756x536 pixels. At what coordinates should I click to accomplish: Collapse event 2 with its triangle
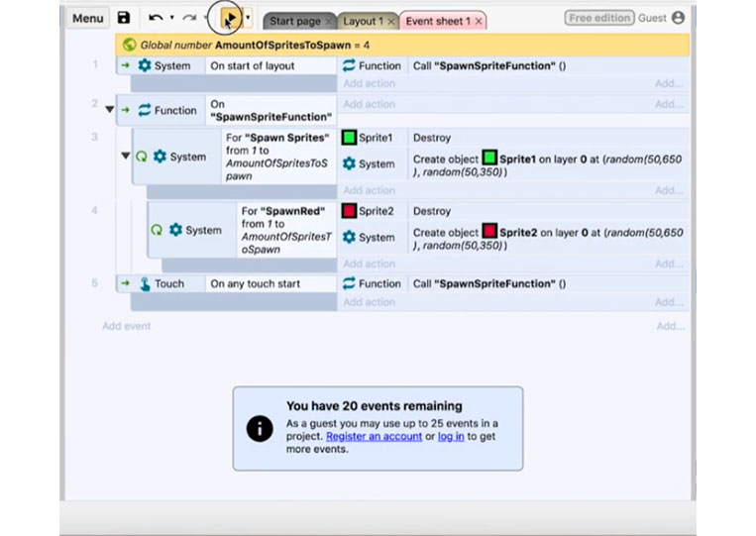coord(110,109)
